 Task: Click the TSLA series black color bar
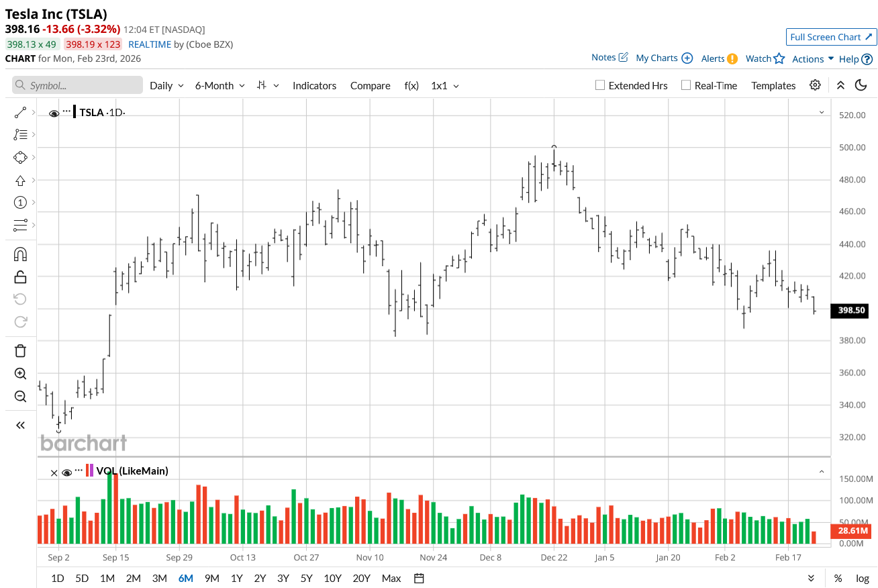pyautogui.click(x=75, y=111)
